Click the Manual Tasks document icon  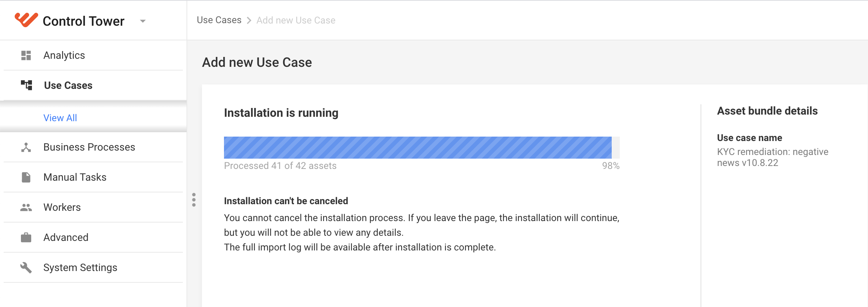click(x=26, y=177)
